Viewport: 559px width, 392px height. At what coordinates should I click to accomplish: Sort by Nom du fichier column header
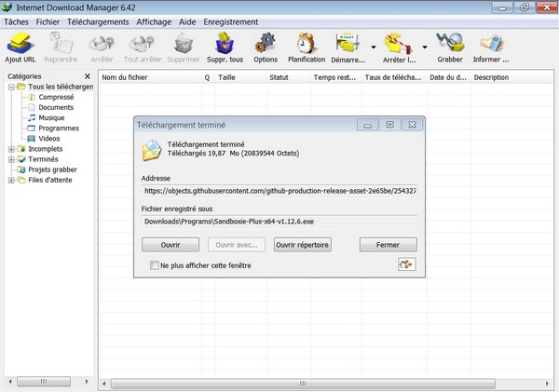(x=150, y=77)
